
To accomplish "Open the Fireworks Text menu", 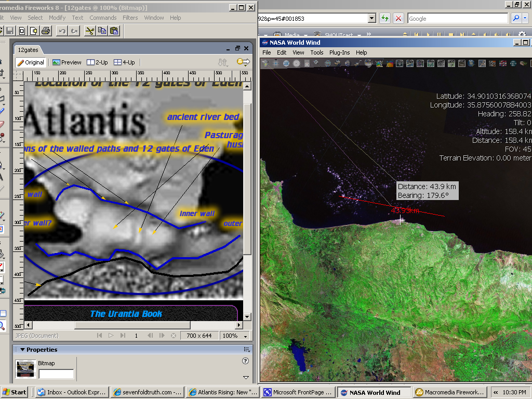I will pos(77,18).
